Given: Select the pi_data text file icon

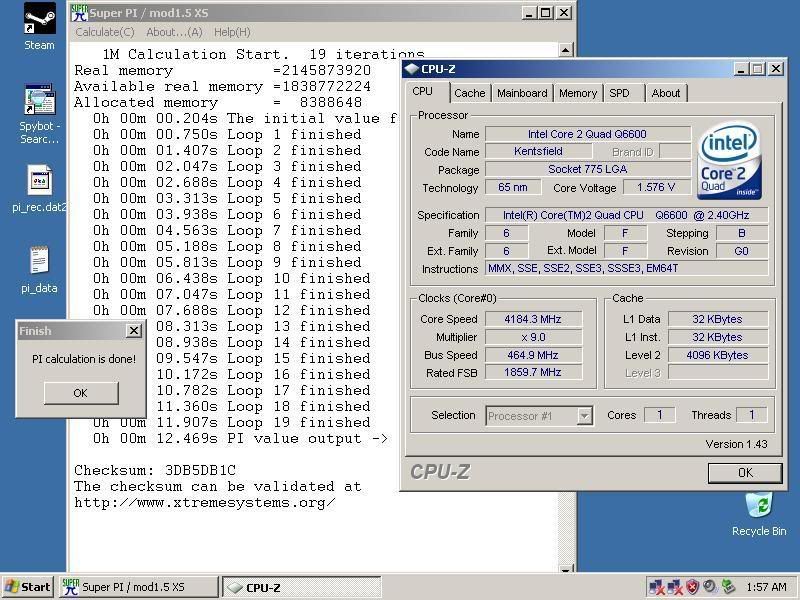Looking at the screenshot, I should (x=39, y=269).
